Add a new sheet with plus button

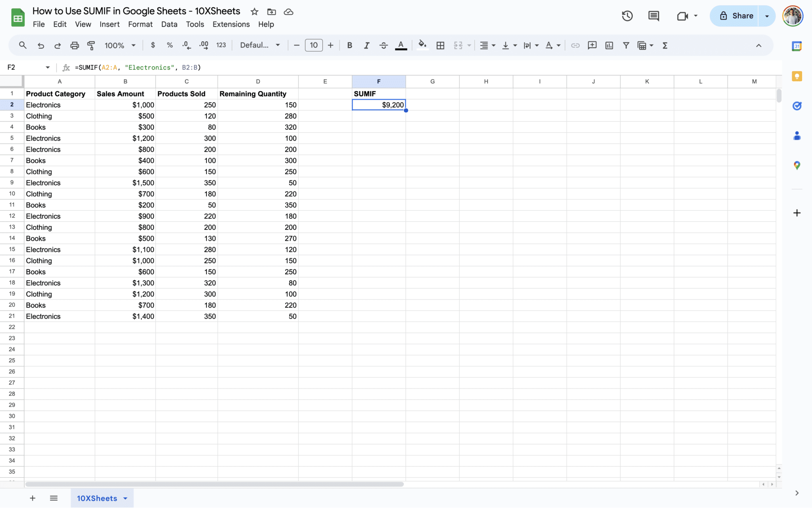(33, 498)
